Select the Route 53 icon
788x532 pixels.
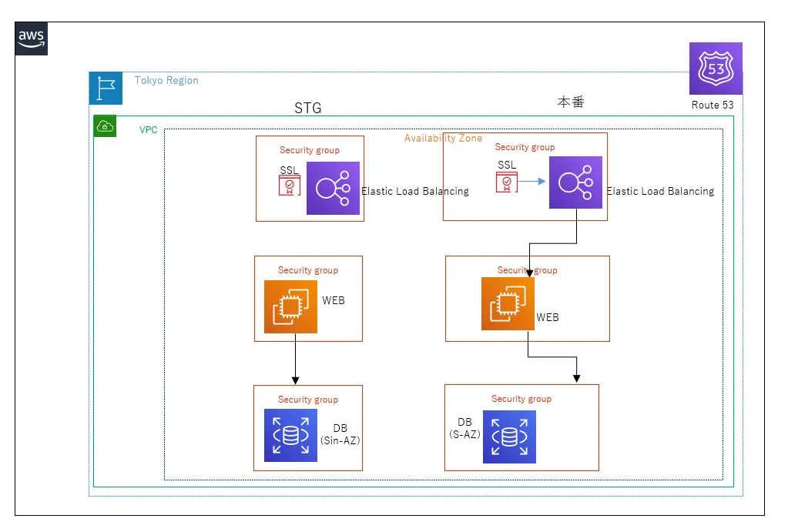[716, 69]
